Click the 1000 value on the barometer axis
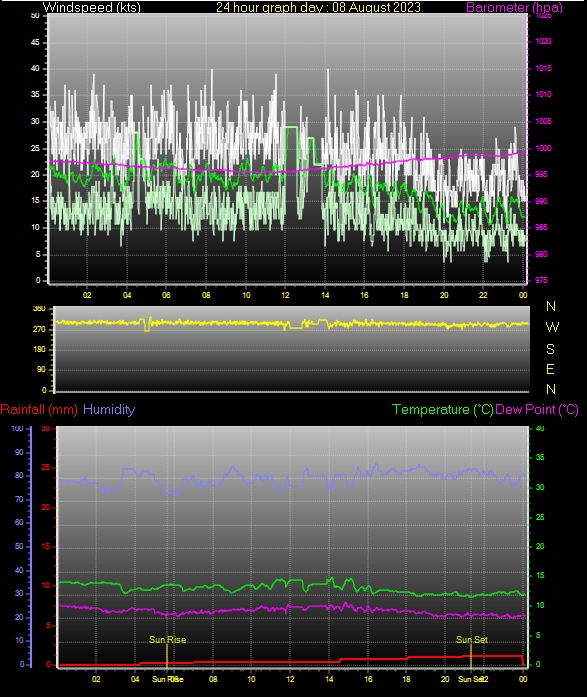Viewport: 587px width, 697px height. click(x=543, y=148)
